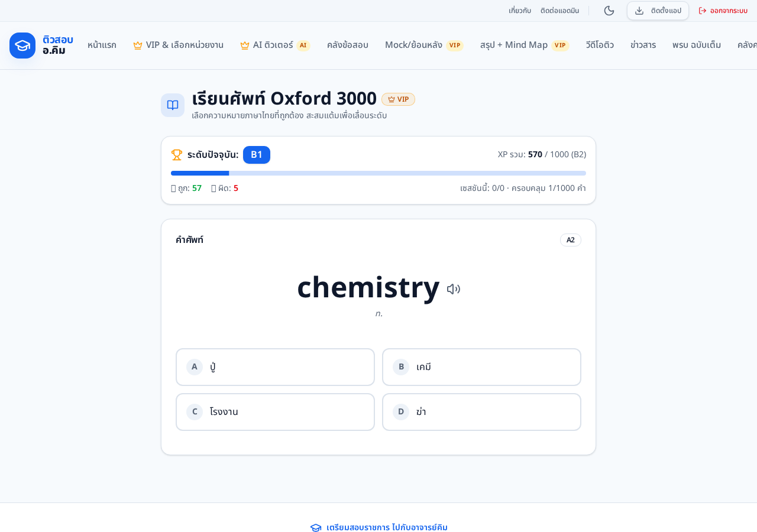The width and height of the screenshot is (757, 532).
Task: Toggle dark mode moon icon
Action: pyautogui.click(x=609, y=11)
